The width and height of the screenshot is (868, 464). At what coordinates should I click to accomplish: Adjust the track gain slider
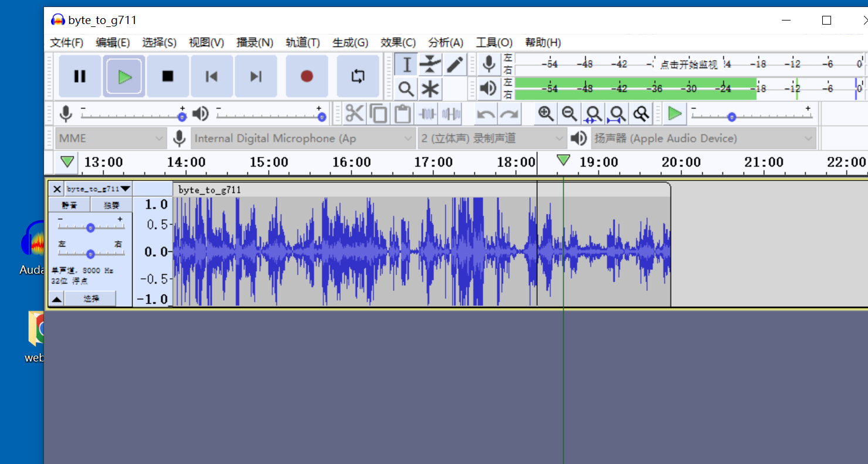tap(90, 227)
